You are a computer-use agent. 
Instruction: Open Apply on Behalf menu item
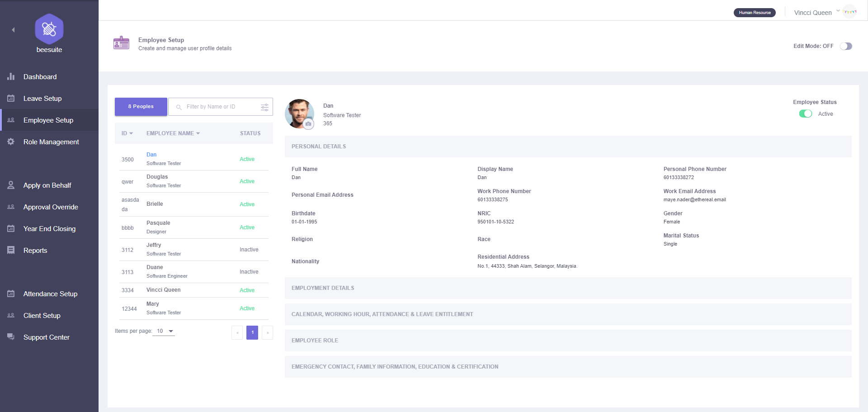[49, 185]
